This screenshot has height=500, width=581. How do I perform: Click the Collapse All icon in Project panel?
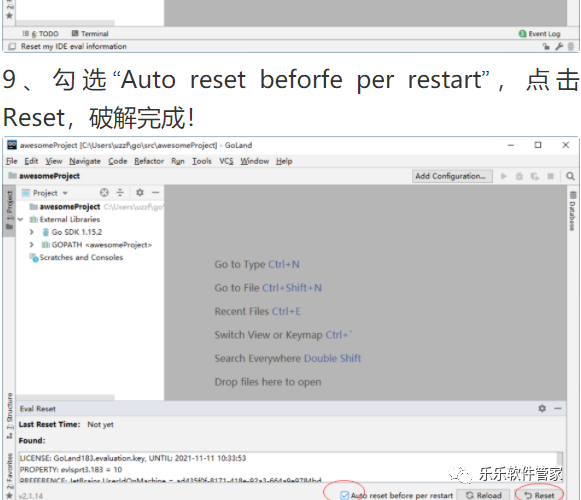pos(120,193)
